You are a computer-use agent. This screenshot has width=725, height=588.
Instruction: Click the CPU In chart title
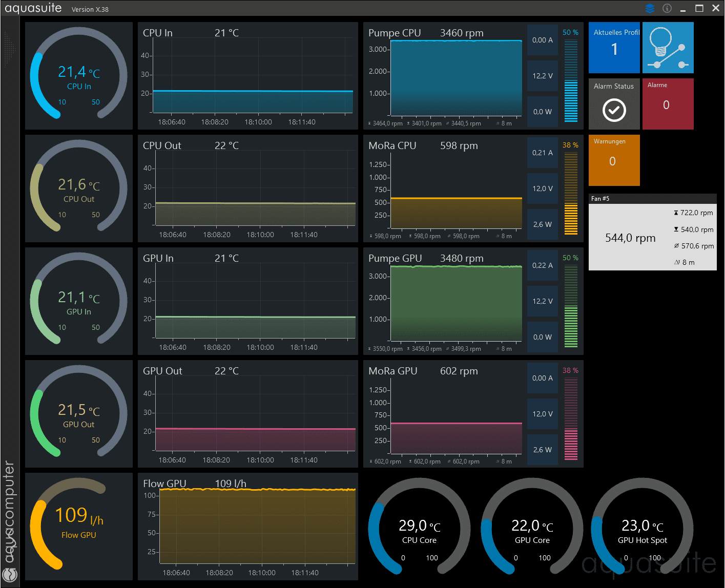click(x=157, y=33)
